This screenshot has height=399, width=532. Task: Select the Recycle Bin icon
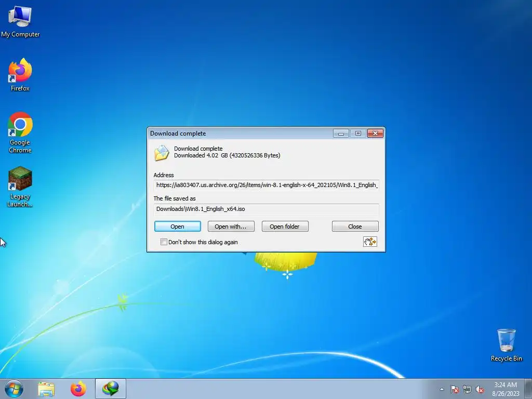[506, 345]
